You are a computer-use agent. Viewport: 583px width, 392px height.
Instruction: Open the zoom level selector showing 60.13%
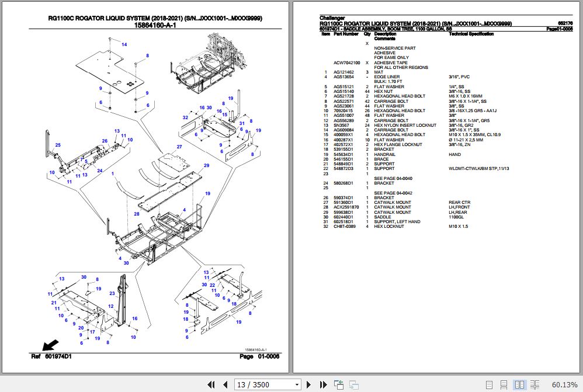click(x=564, y=384)
